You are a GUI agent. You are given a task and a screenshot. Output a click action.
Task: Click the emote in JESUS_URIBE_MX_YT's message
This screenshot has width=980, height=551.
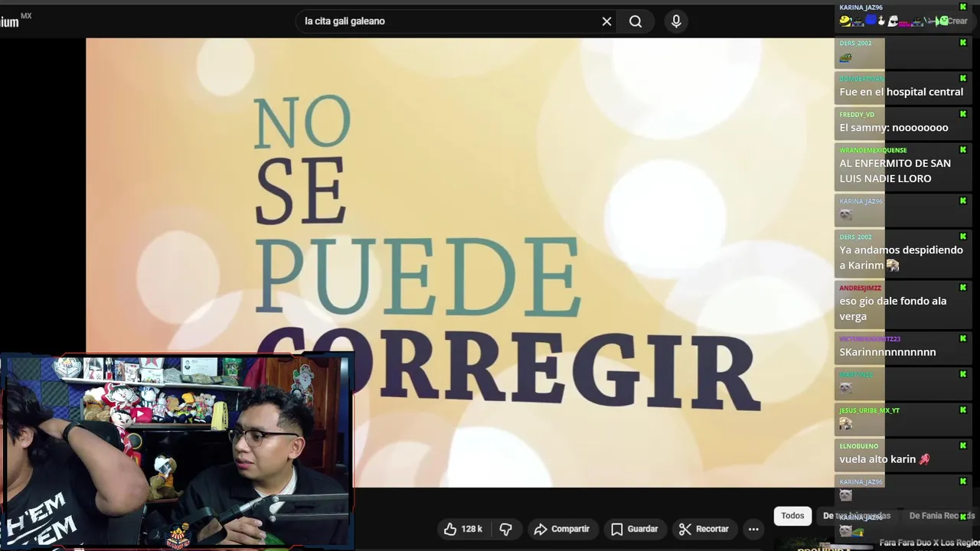click(845, 423)
